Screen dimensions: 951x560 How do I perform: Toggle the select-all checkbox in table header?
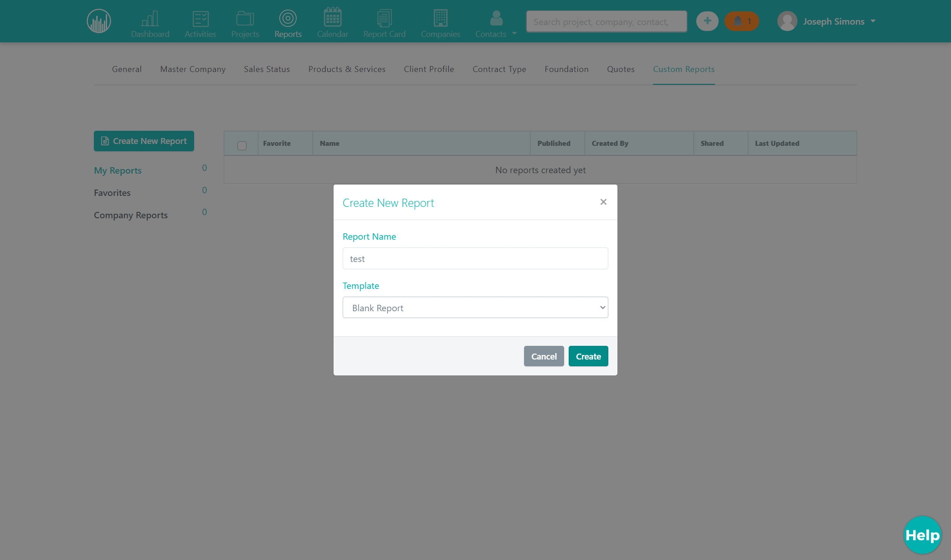[x=242, y=145]
